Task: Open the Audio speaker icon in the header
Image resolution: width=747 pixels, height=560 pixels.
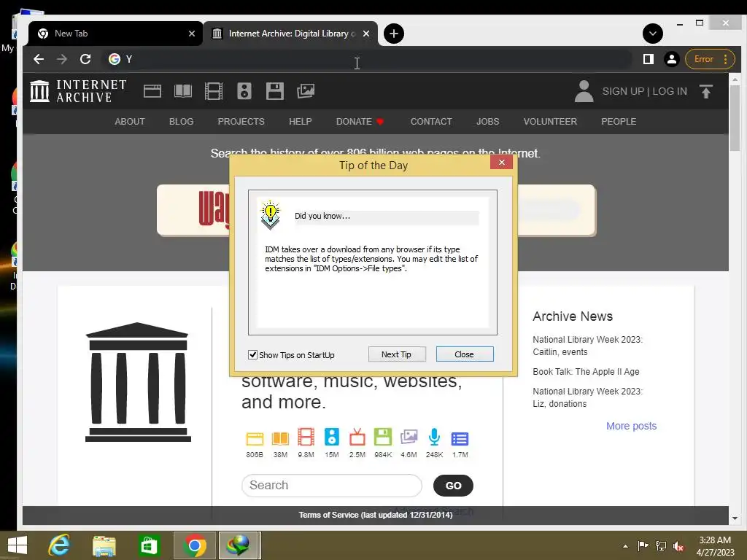Action: pyautogui.click(x=244, y=91)
